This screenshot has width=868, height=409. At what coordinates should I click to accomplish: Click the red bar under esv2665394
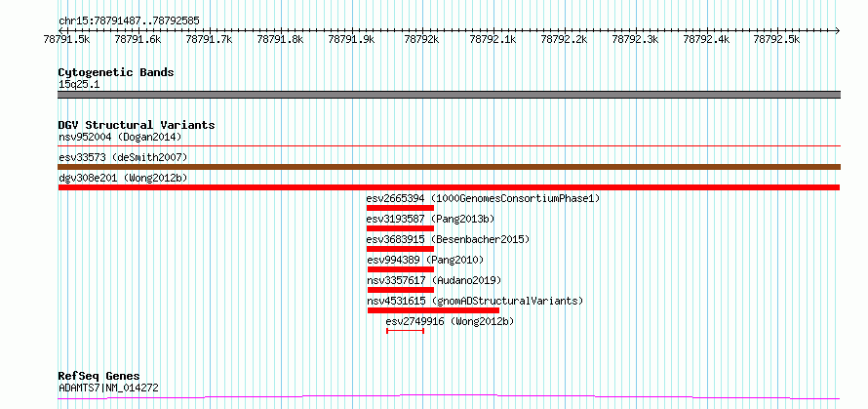pyautogui.click(x=400, y=208)
